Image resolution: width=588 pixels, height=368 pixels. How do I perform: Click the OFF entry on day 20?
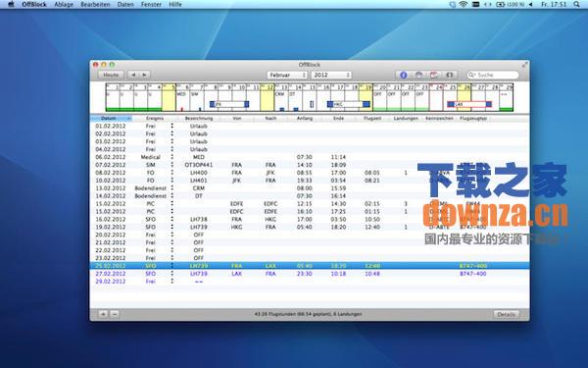click(x=378, y=94)
